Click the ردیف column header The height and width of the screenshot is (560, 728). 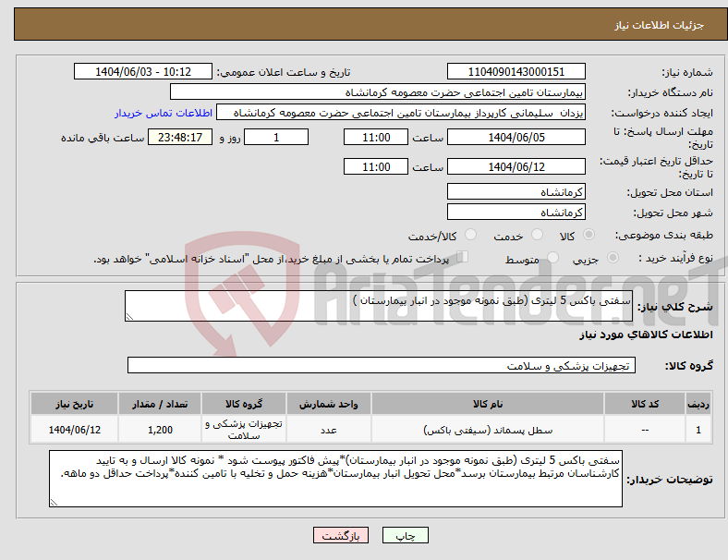click(698, 404)
